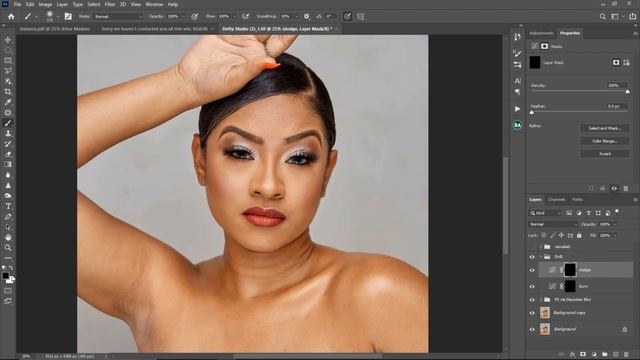
Task: Open the Filter menu
Action: pyautogui.click(x=110, y=4)
